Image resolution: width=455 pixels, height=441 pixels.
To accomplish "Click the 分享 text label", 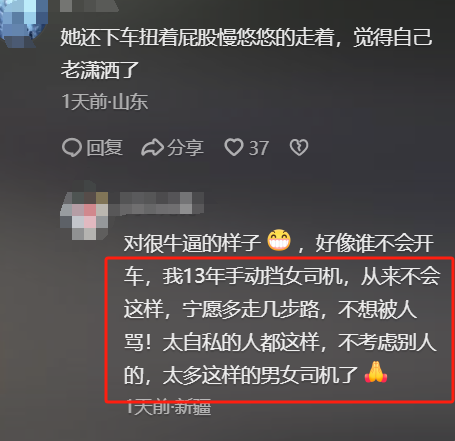I will click(185, 148).
